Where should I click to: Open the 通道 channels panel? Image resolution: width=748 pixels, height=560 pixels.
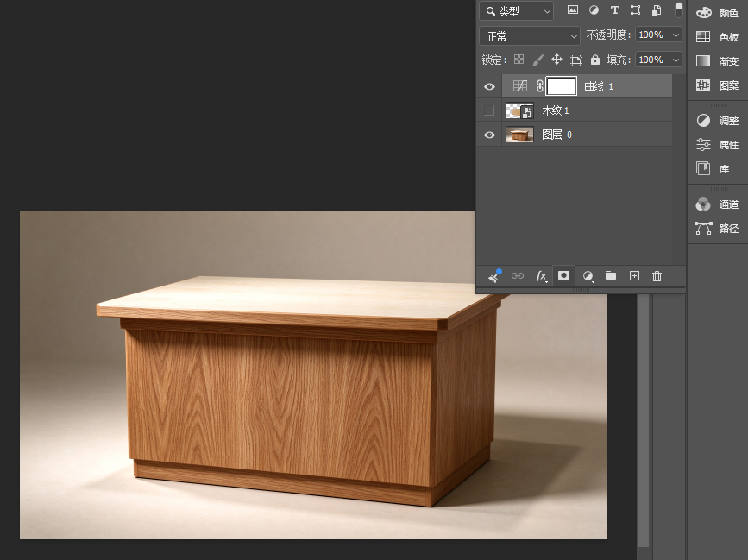click(717, 204)
